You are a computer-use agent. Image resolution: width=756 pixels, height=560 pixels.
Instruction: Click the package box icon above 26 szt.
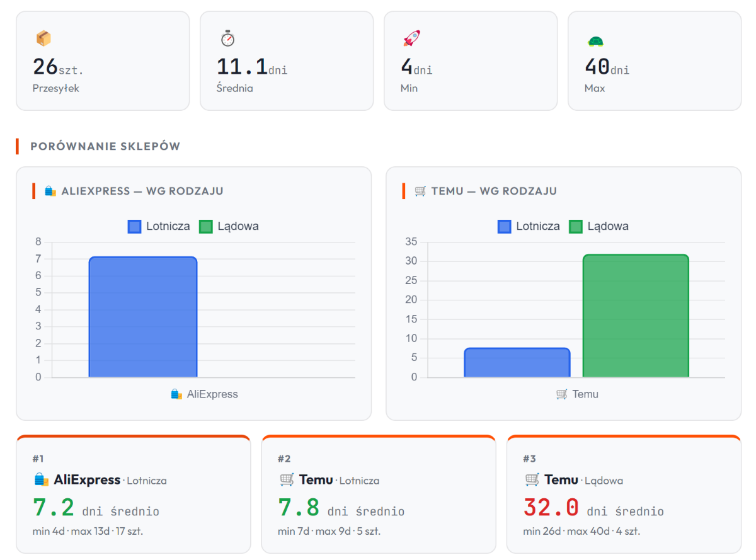(43, 39)
